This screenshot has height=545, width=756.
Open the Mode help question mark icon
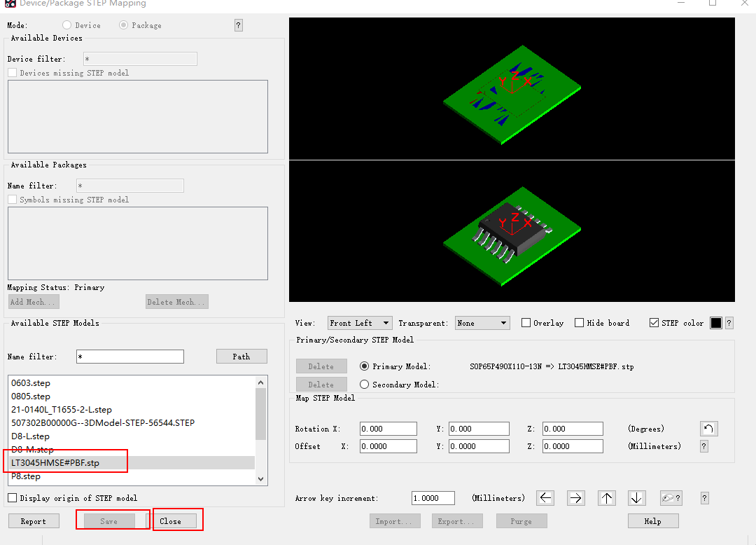(x=238, y=25)
